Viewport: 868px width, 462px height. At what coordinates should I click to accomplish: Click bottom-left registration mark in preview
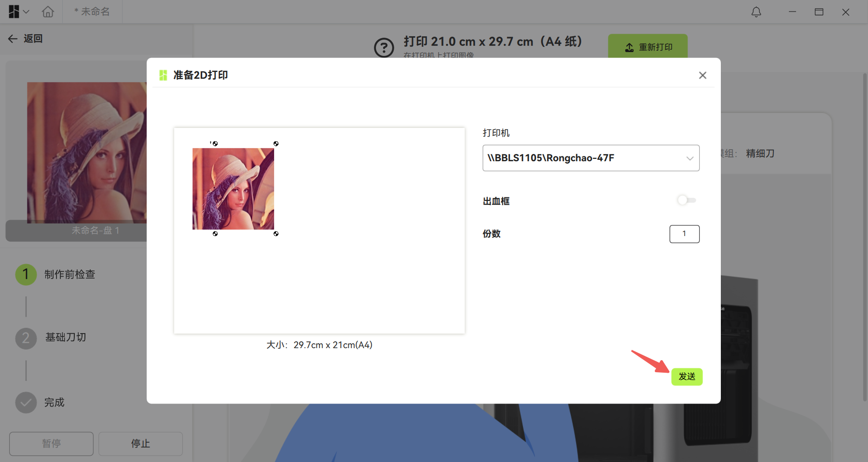(x=215, y=234)
